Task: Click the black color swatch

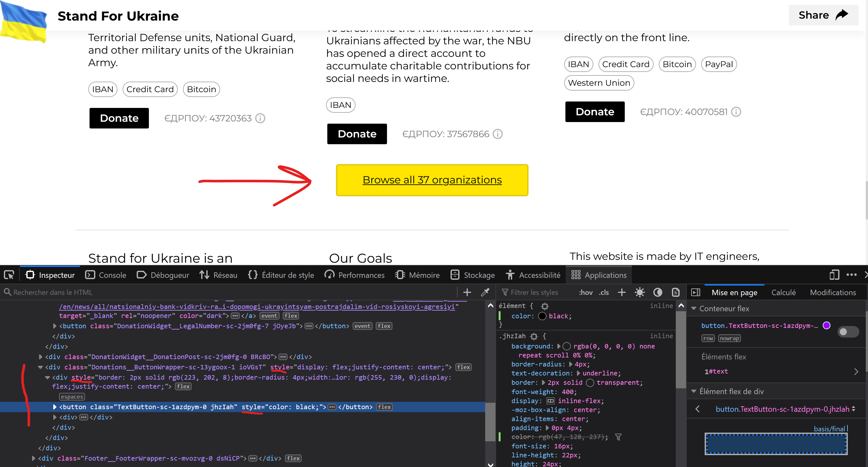Action: (x=542, y=316)
